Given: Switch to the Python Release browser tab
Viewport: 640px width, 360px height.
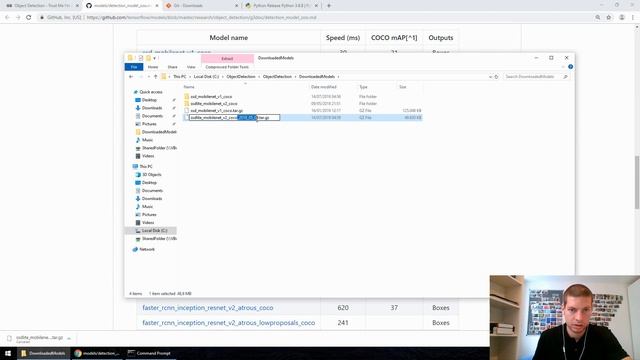Looking at the screenshot, I should (282, 6).
